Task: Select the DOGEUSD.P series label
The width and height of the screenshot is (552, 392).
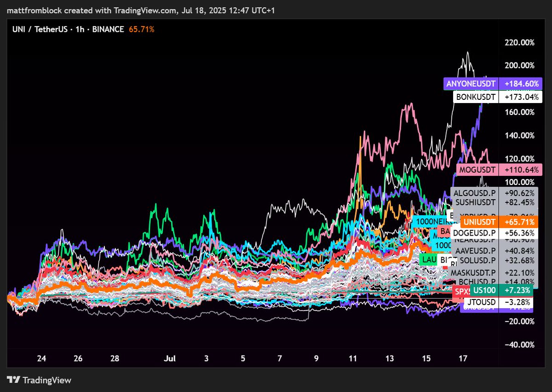Action: tap(475, 233)
